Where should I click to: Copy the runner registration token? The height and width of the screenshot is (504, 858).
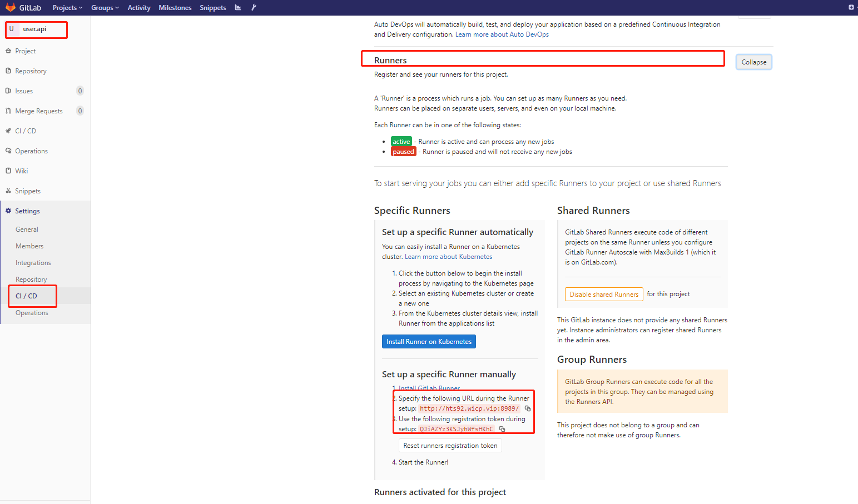click(502, 429)
